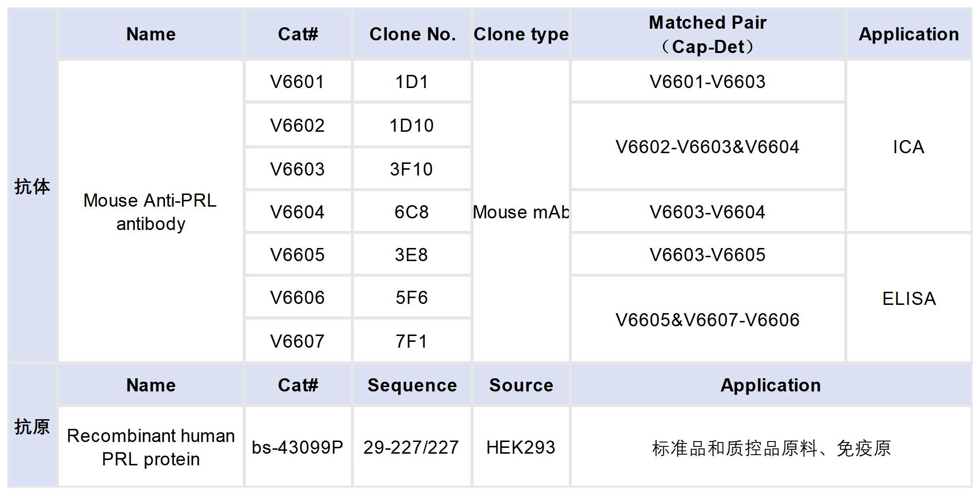
Task: Select the ELISA application cell
Action: pyautogui.click(x=908, y=299)
